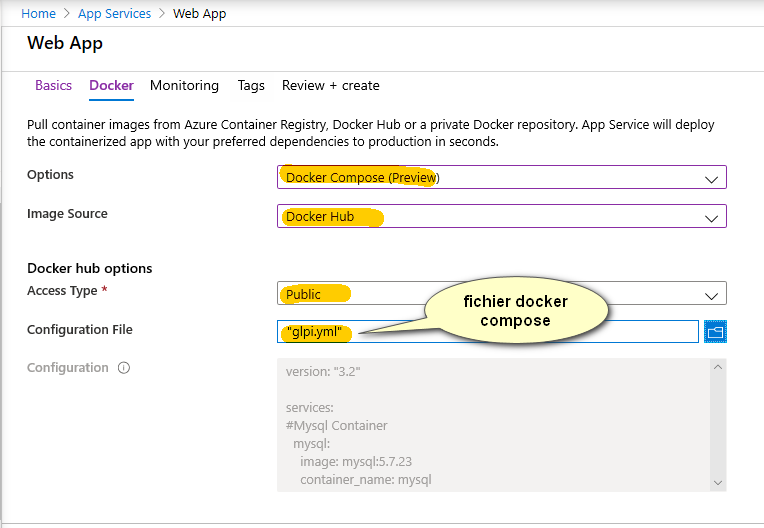Open the Review + create tab
The image size is (764, 528).
pos(330,85)
